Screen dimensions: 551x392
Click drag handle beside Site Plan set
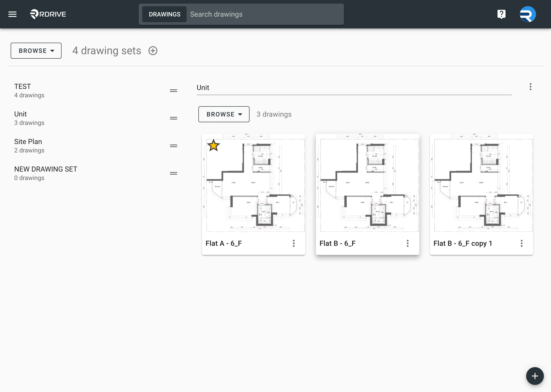[x=173, y=146]
